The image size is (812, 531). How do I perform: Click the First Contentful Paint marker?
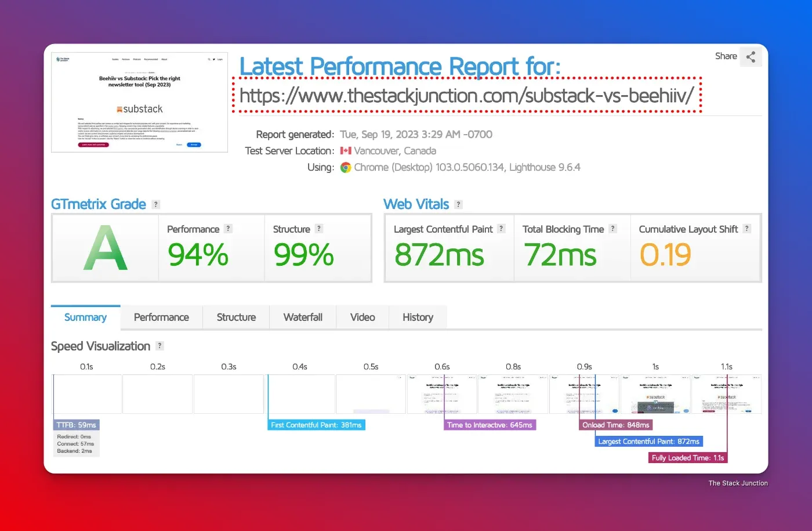coord(316,424)
